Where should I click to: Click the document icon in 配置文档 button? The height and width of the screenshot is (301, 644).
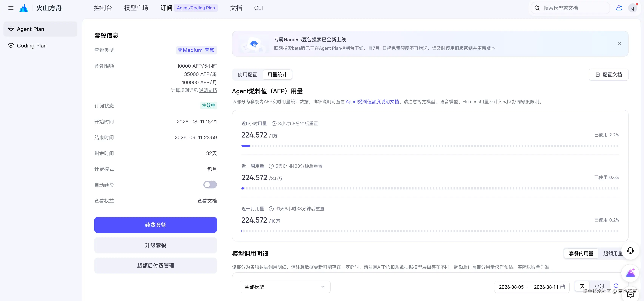pos(598,75)
